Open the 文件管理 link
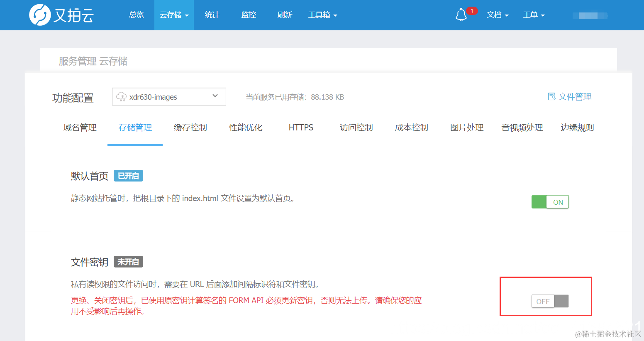 click(575, 96)
